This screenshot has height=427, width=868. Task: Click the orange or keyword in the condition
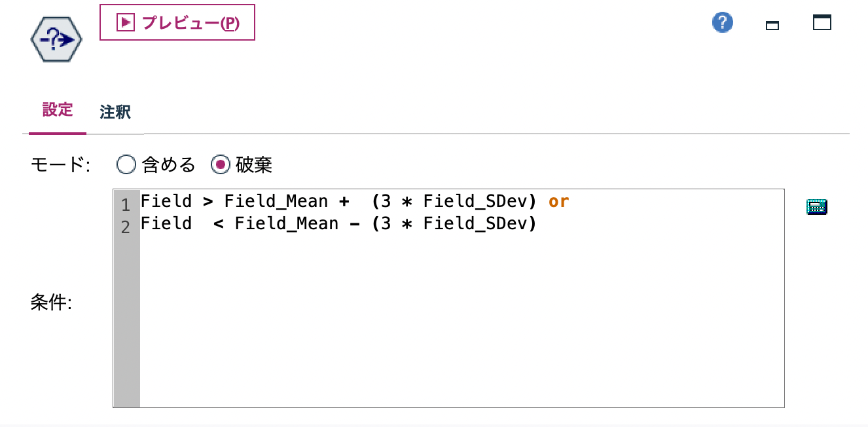coord(557,201)
